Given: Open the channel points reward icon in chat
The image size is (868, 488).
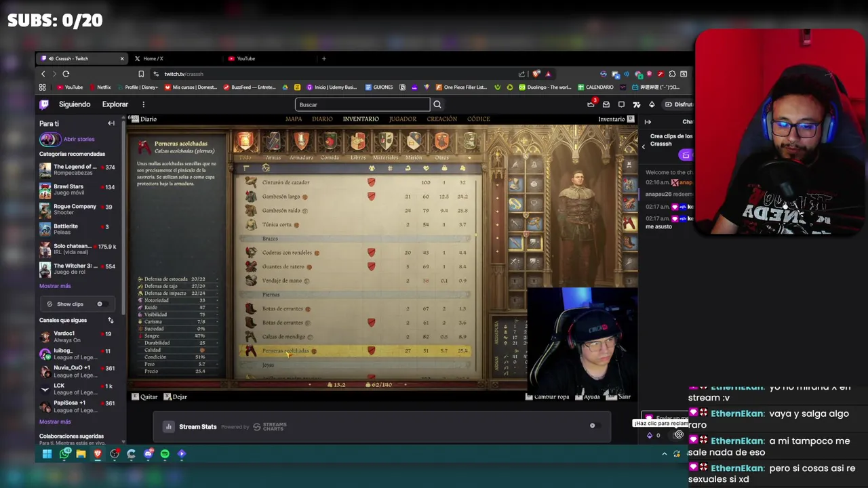Looking at the screenshot, I should (679, 435).
